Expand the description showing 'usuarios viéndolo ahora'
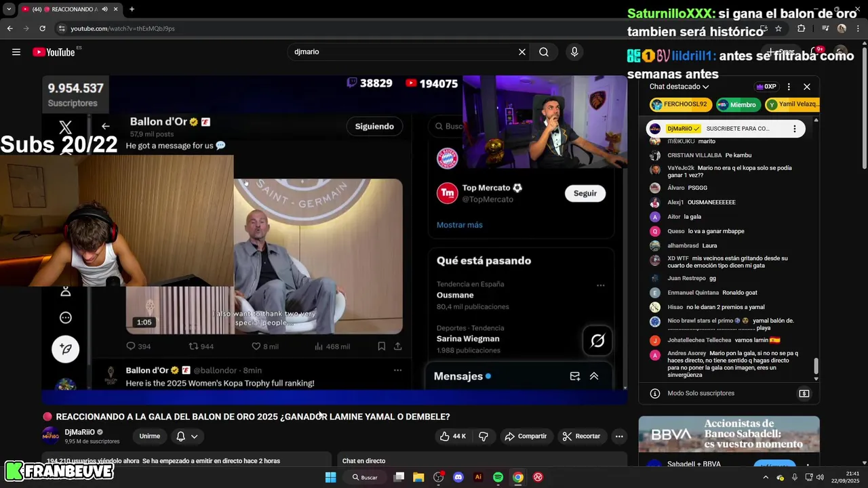868x488 pixels. coord(186,460)
